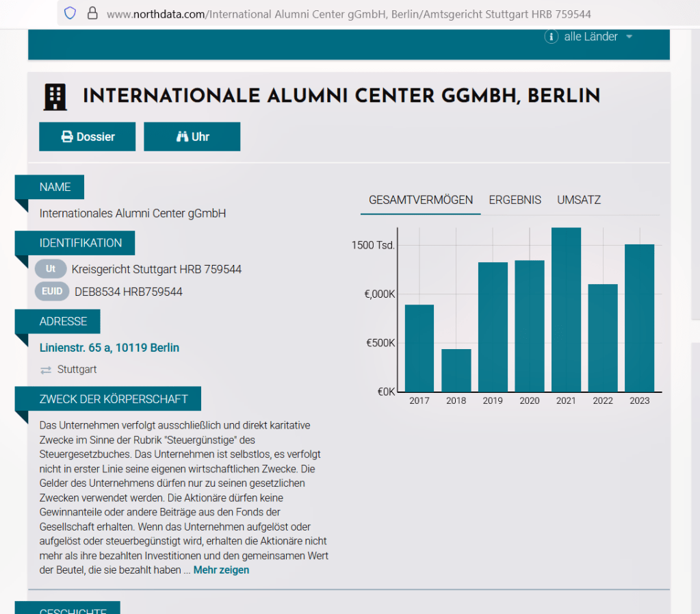Image resolution: width=700 pixels, height=614 pixels.
Task: Click the 2023 bar in the chart
Action: click(x=639, y=318)
